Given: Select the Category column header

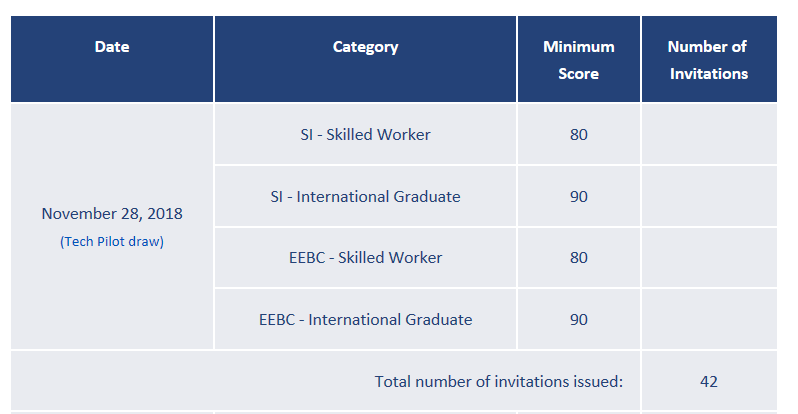Looking at the screenshot, I should [365, 47].
